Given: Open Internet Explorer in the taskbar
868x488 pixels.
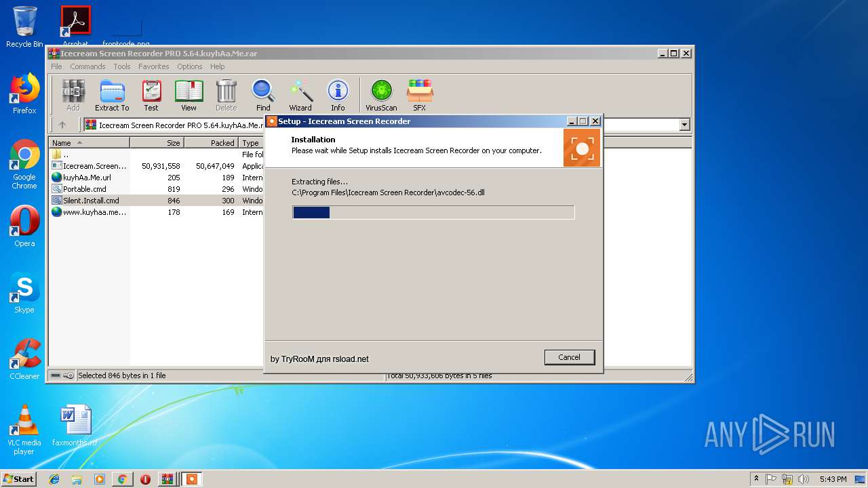Looking at the screenshot, I should pyautogui.click(x=54, y=479).
